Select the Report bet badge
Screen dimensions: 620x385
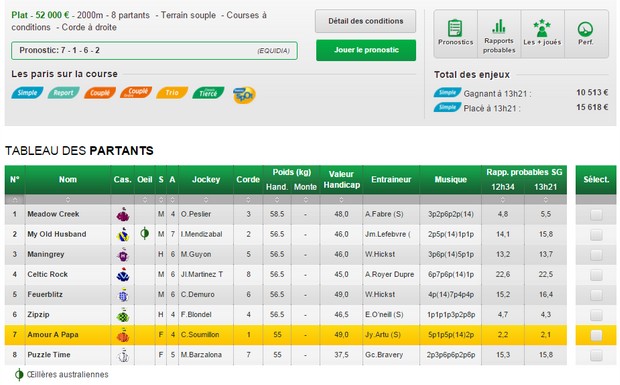click(63, 93)
